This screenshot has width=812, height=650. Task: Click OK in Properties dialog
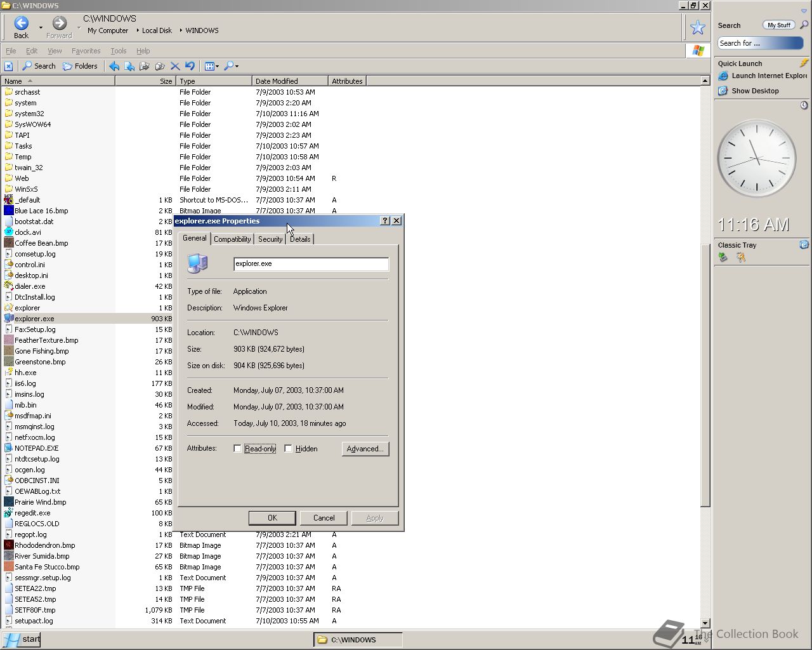coord(272,518)
